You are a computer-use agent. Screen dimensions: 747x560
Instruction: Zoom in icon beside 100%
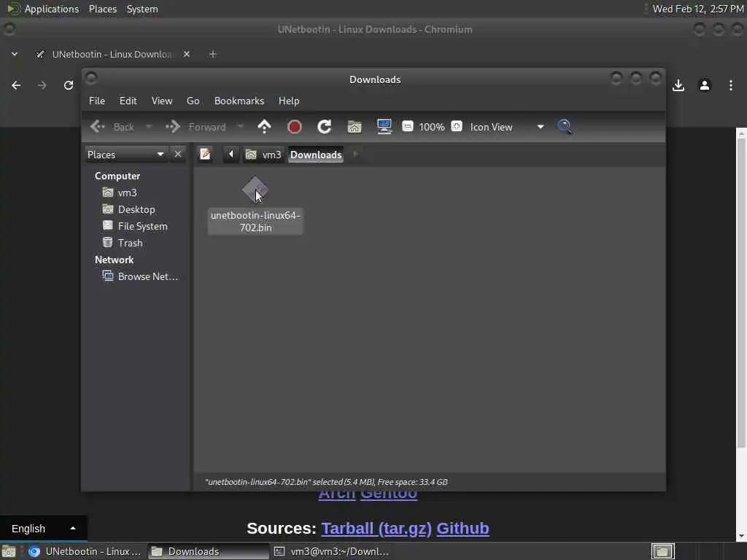[457, 126]
